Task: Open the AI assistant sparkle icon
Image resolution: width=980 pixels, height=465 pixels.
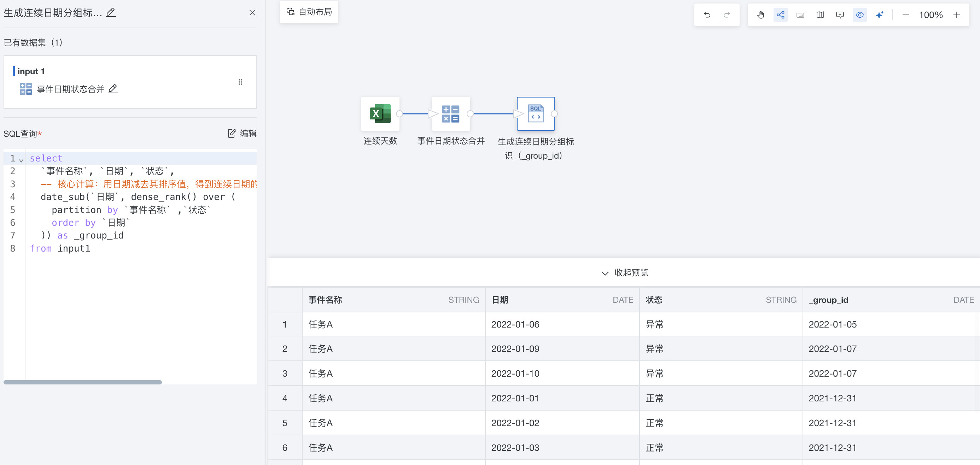Action: [879, 15]
